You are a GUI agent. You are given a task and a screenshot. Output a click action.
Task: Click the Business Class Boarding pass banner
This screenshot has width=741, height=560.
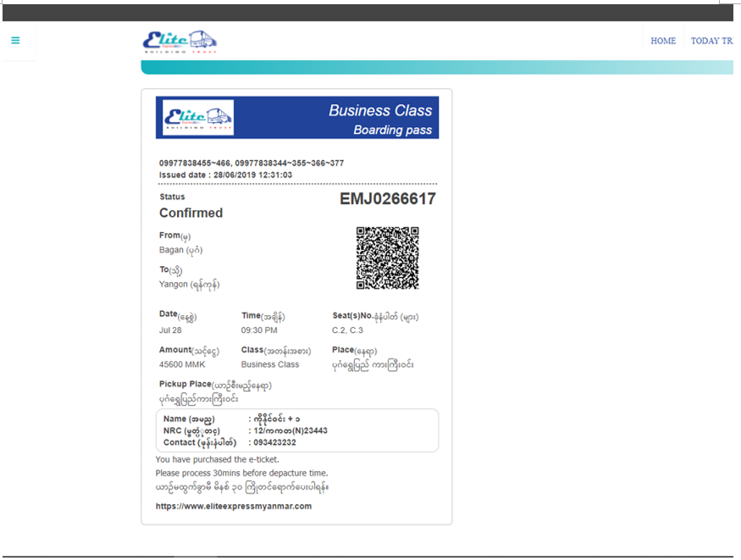380,119
